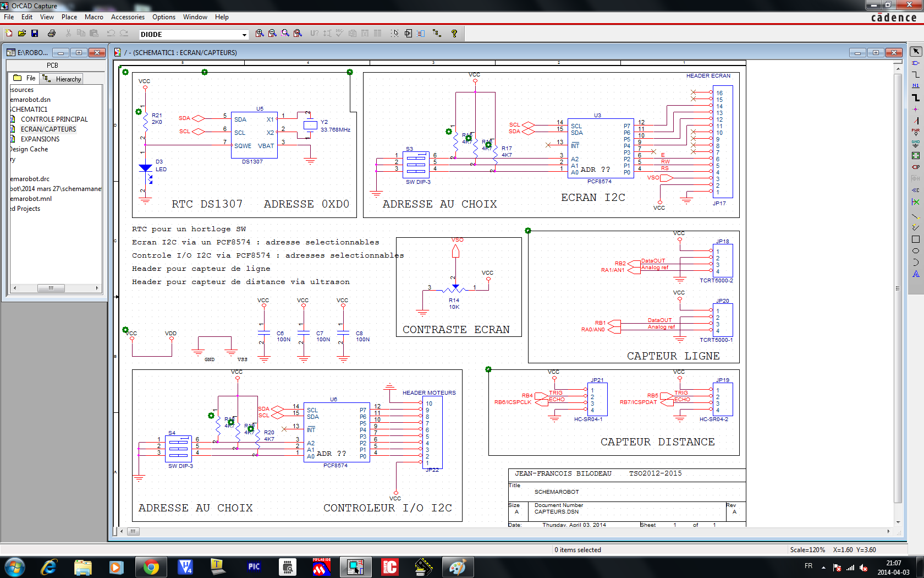
Task: Select the Select arrow tool in the palette
Action: (916, 51)
